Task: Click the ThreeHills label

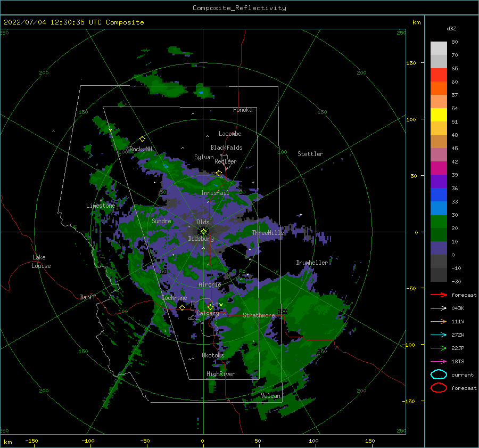Action: [x=268, y=233]
